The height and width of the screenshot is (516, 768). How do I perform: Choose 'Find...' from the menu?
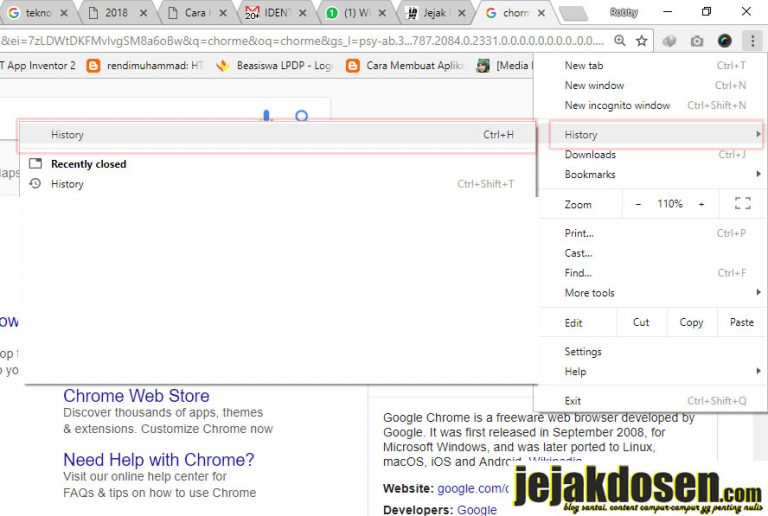650,273
